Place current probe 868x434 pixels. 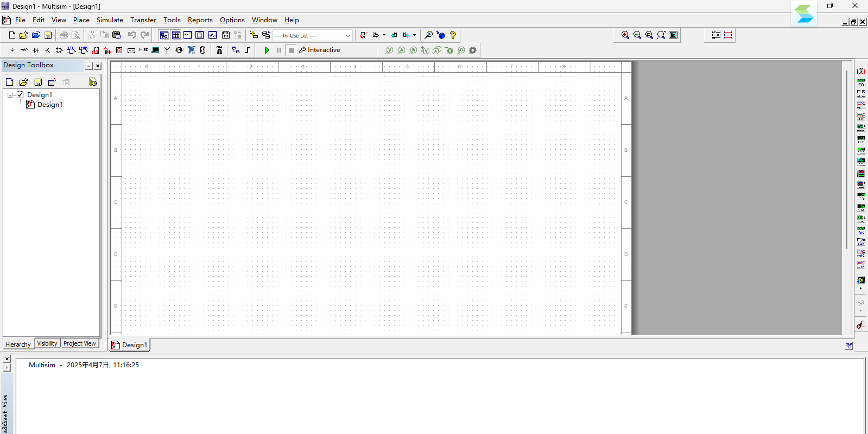click(x=401, y=50)
